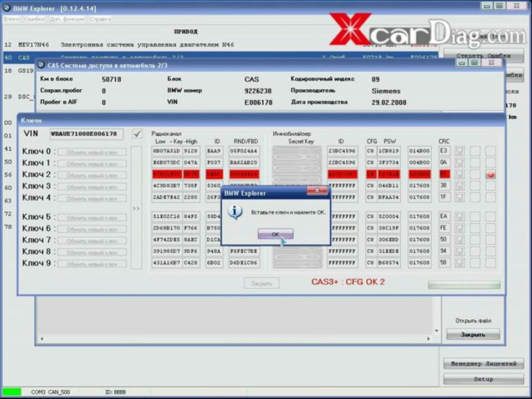The height and width of the screenshot is (399, 532).
Task: Click the icon button next to CRC 94
Action: coord(459,251)
